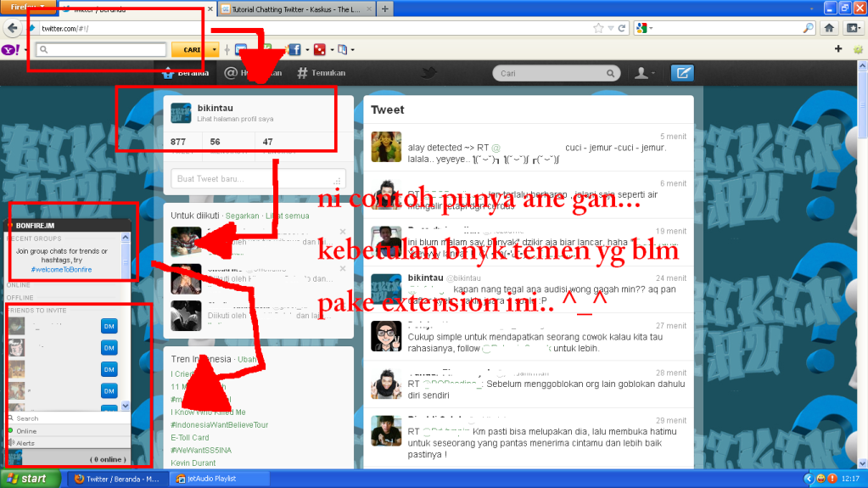
Task: Click the Twitter bird logo
Action: click(x=428, y=72)
